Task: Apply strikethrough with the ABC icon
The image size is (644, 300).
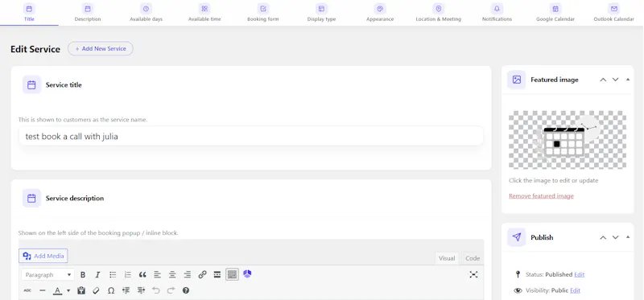Action: coord(27,290)
